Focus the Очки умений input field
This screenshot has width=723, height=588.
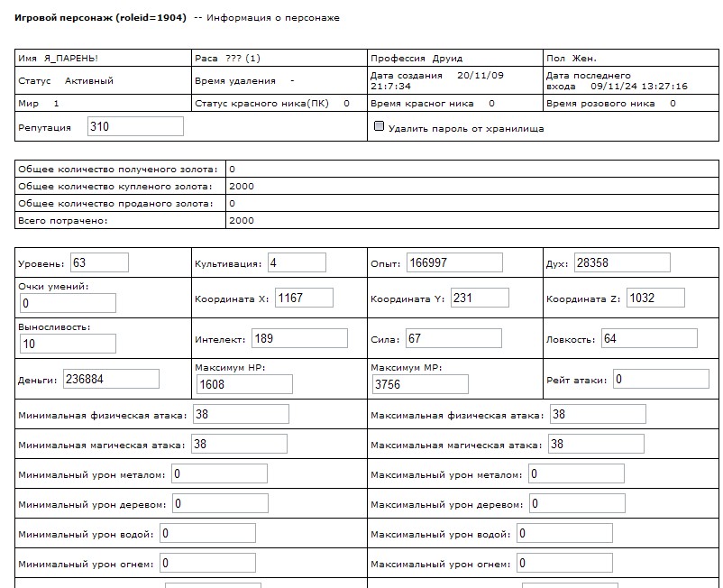pyautogui.click(x=67, y=303)
